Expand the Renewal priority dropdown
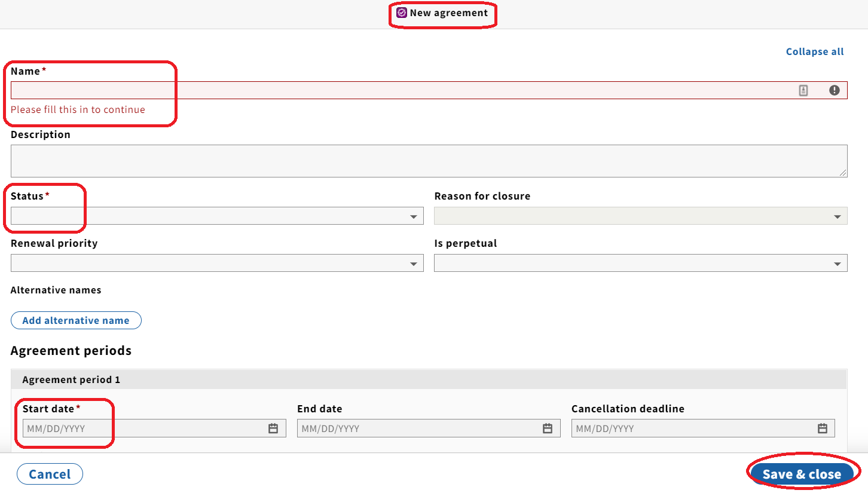This screenshot has width=868, height=493. point(217,263)
